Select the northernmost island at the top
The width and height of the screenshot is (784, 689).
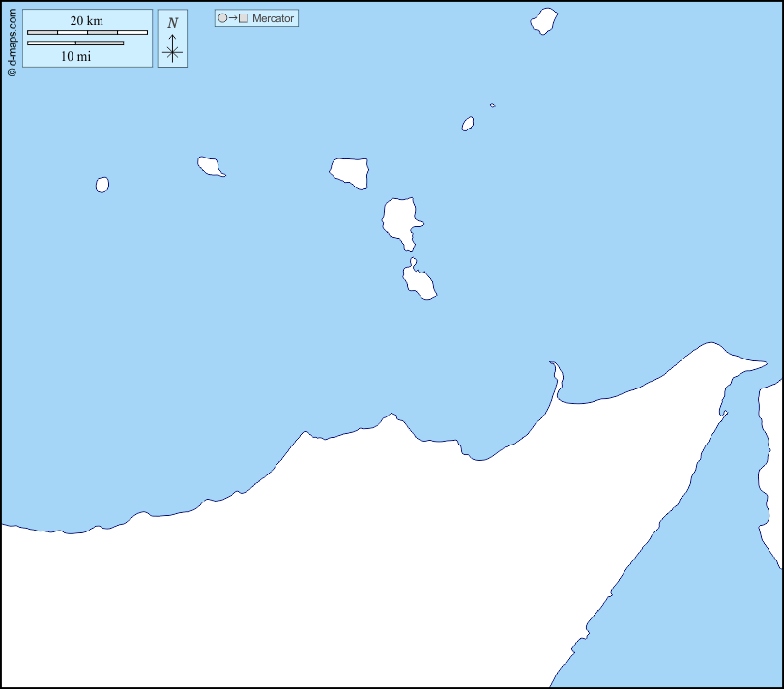pyautogui.click(x=544, y=21)
